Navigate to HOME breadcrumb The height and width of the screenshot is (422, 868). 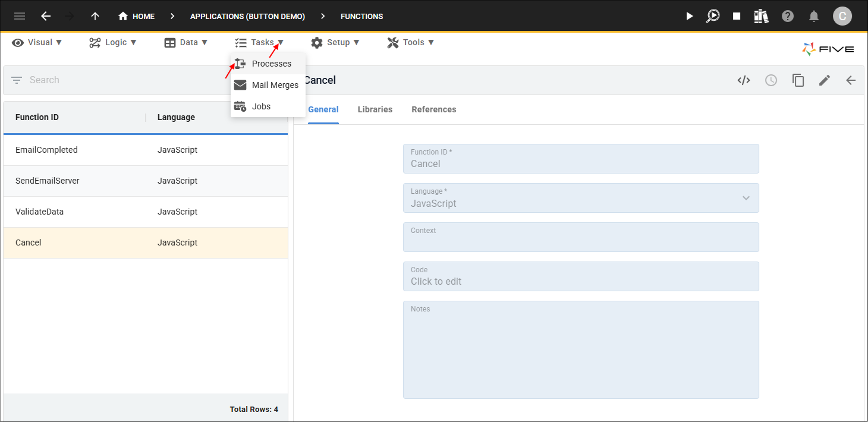pyautogui.click(x=143, y=16)
